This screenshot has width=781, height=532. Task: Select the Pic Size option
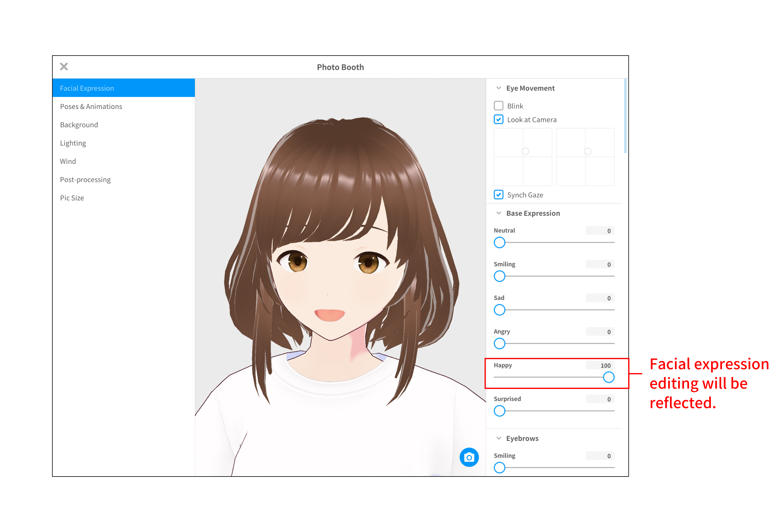(x=72, y=198)
